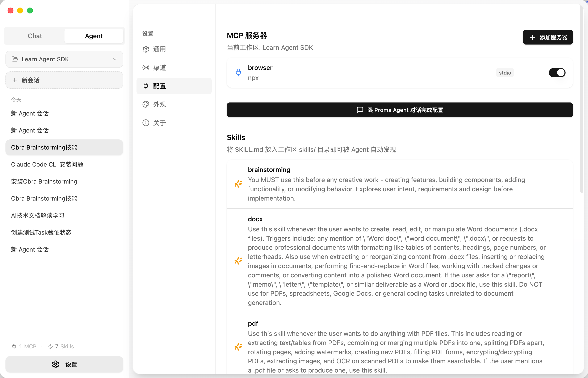Click the blue plug icon beside browser server
Viewport: 588px width, 378px height.
tap(238, 73)
